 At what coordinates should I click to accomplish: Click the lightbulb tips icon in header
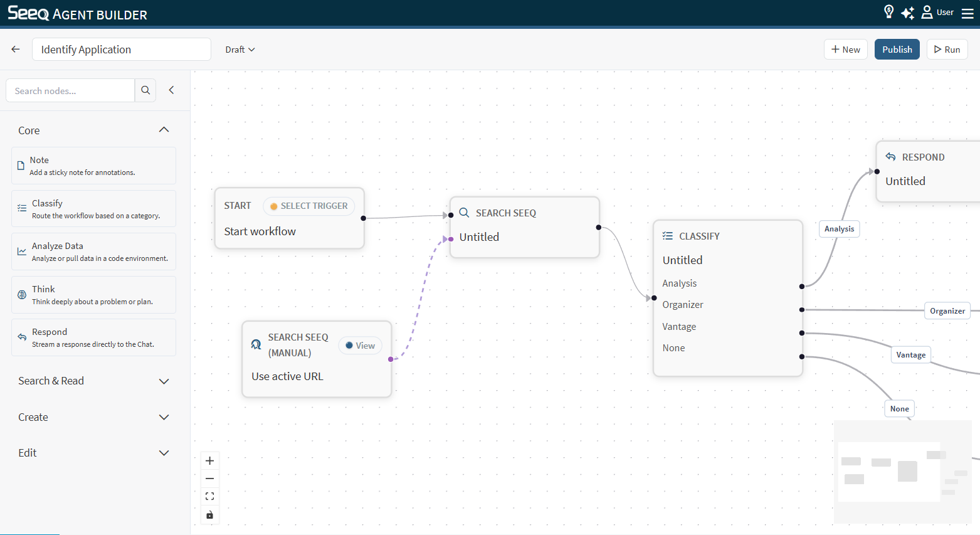(x=888, y=12)
